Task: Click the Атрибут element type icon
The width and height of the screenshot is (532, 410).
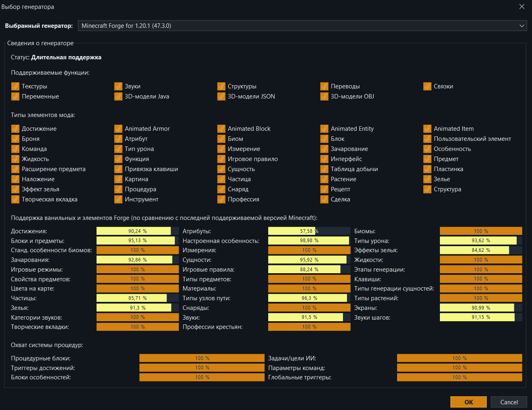Action: (x=118, y=139)
